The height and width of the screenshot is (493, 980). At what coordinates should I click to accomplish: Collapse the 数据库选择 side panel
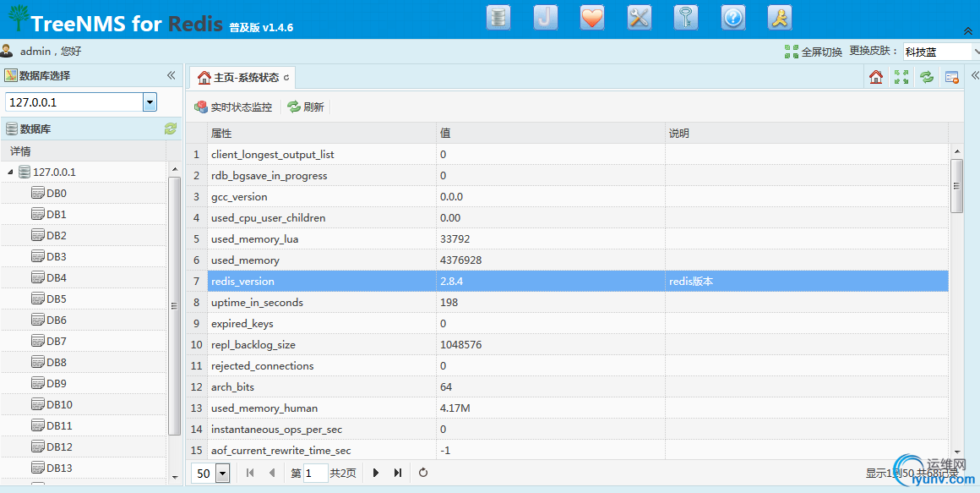click(171, 76)
